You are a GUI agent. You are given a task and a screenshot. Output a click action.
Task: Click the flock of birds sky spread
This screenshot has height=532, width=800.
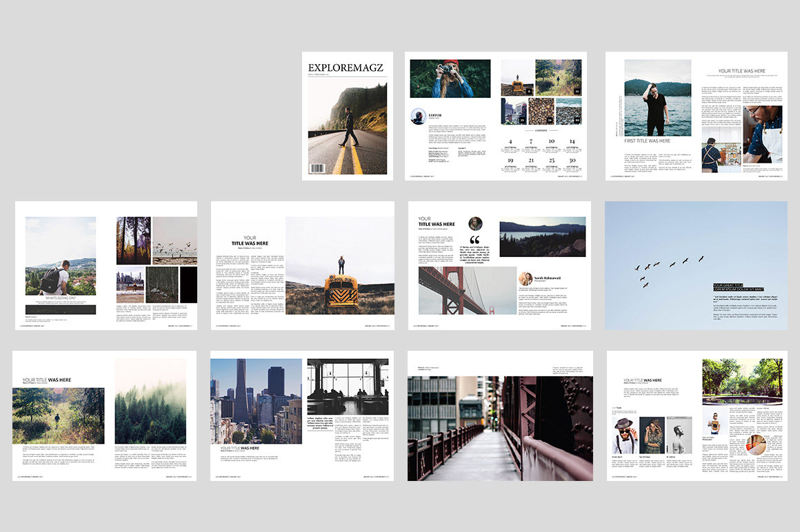tap(695, 265)
